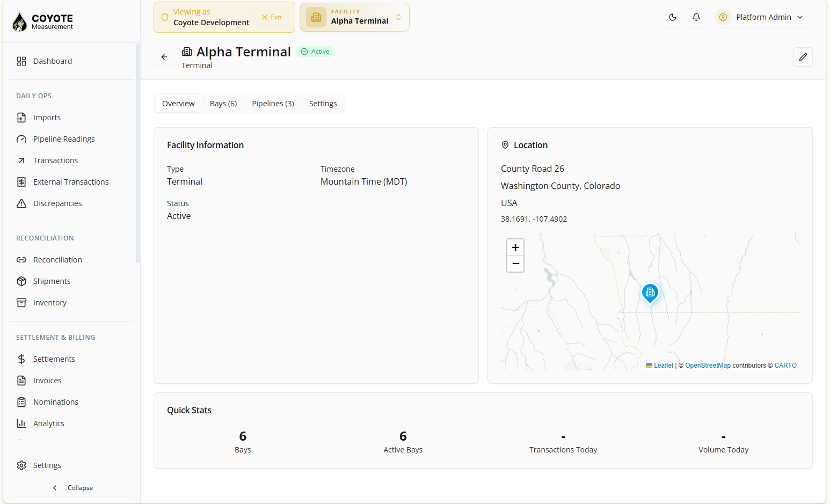Switch to the Pipelines (3) tab

click(x=273, y=104)
